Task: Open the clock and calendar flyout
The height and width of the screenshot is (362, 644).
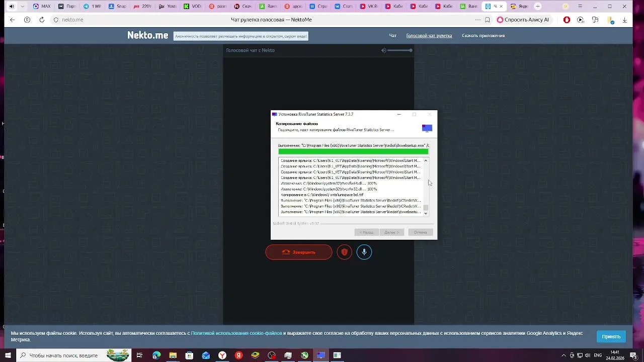Action: coord(615,355)
